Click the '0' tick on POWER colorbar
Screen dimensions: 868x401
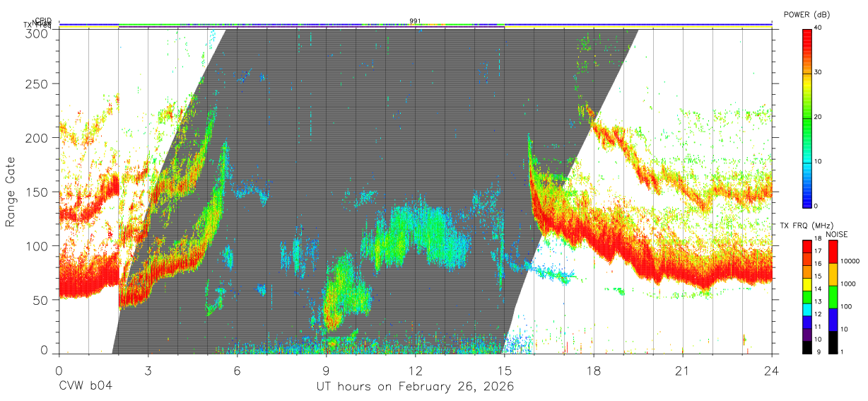pos(816,206)
